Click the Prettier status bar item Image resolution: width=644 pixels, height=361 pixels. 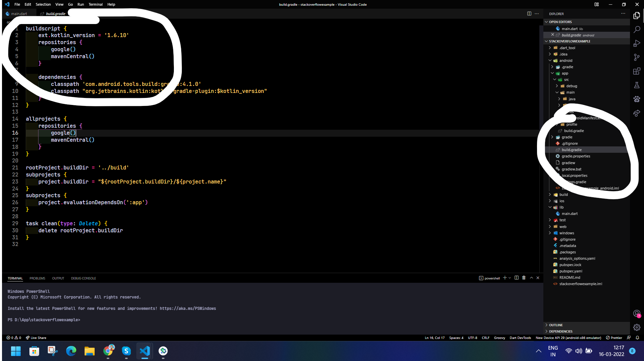(614, 338)
